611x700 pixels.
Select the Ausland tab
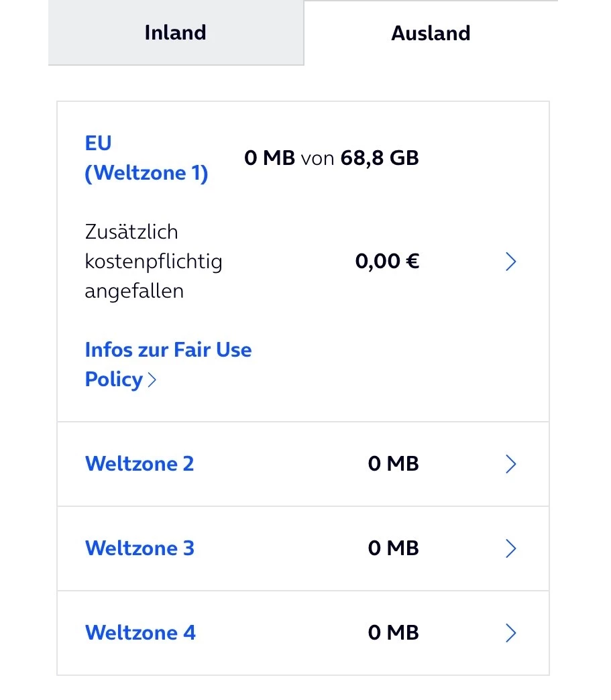(x=431, y=34)
